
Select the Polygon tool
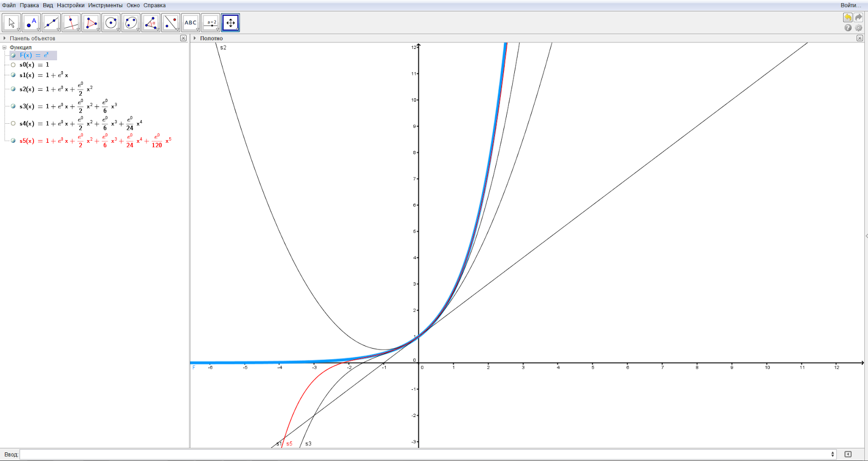[x=91, y=23]
